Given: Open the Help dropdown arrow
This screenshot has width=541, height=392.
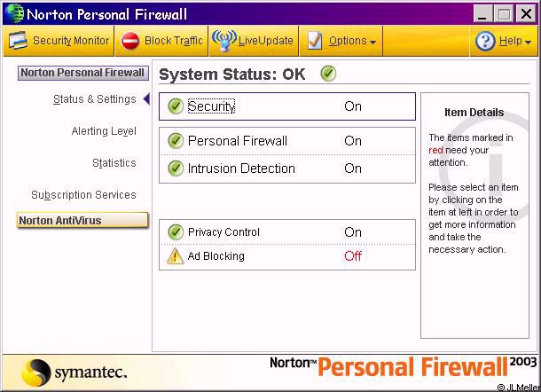Looking at the screenshot, I should point(528,42).
